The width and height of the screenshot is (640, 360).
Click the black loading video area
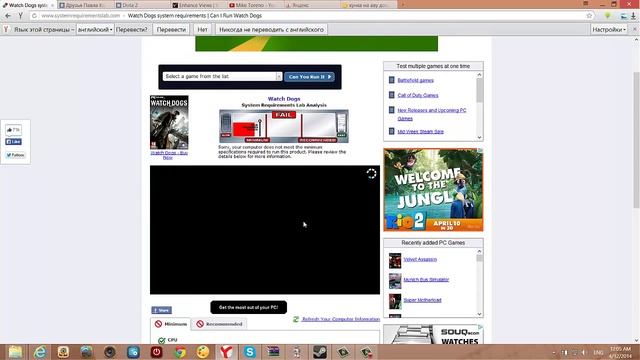pyautogui.click(x=264, y=230)
